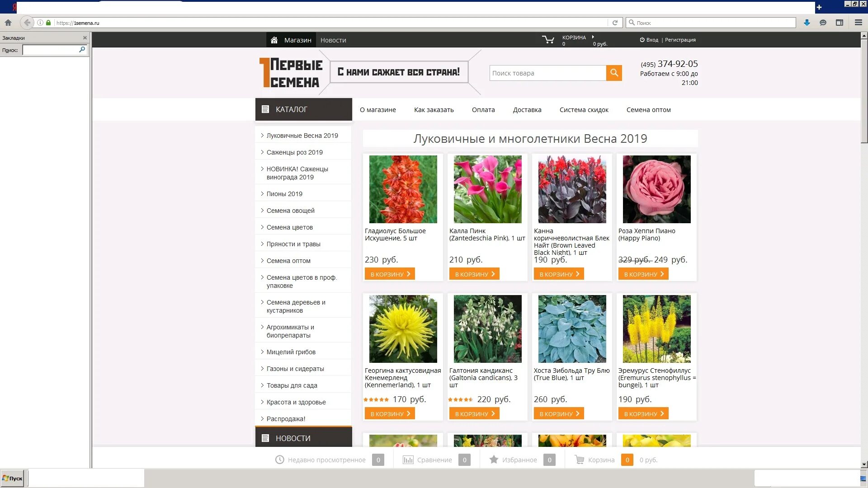Open Оплата menu item
This screenshot has height=488, width=868.
pos(483,110)
